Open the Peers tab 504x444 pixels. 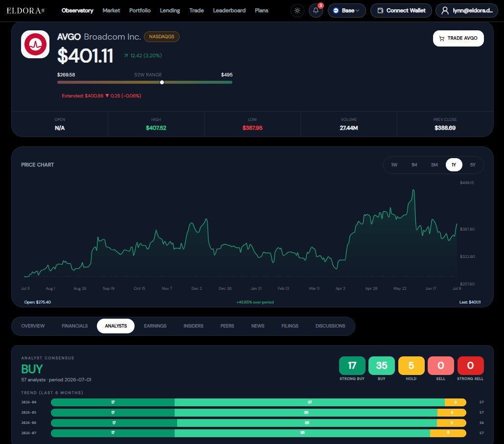point(227,326)
